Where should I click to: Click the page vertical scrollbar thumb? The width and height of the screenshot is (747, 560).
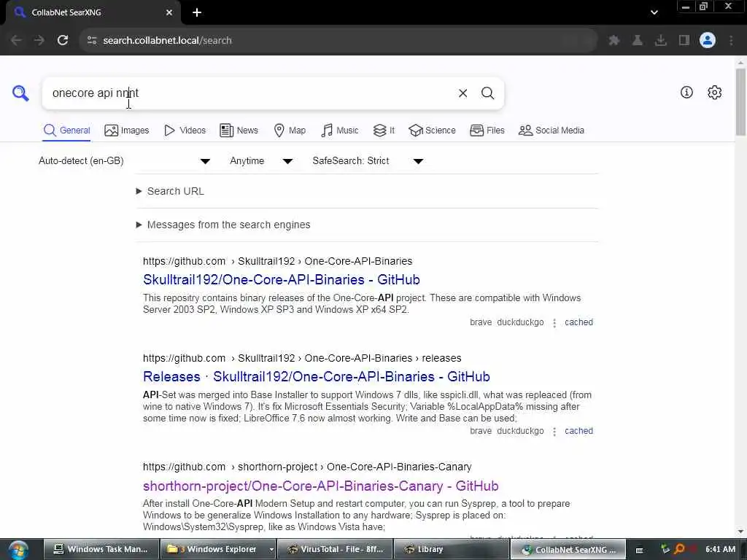[x=740, y=102]
